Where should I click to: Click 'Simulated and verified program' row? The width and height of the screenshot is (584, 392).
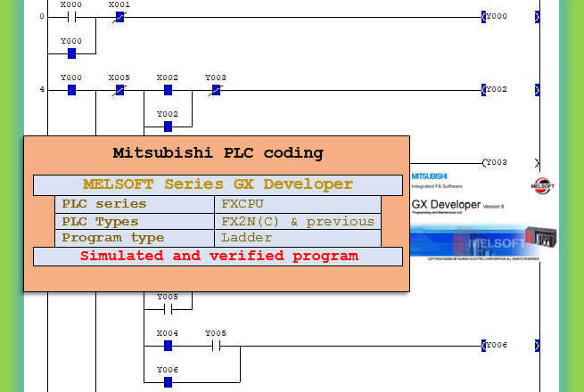[218, 257]
